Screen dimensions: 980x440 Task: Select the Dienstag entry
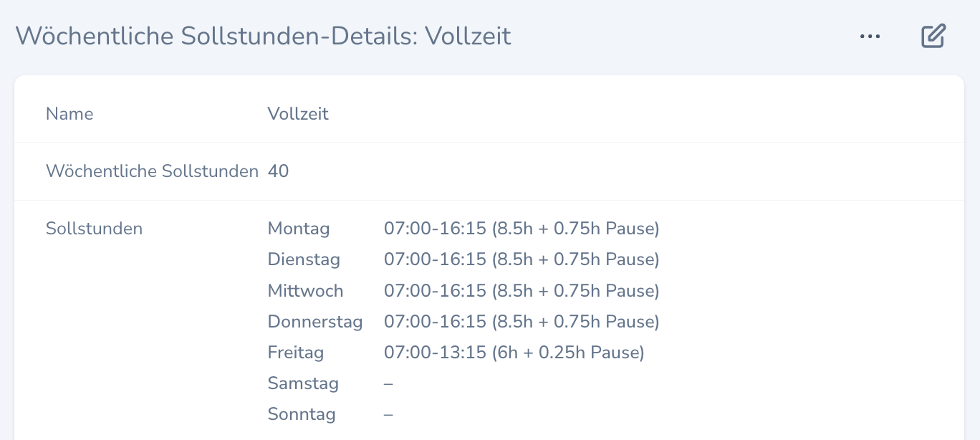tap(304, 259)
